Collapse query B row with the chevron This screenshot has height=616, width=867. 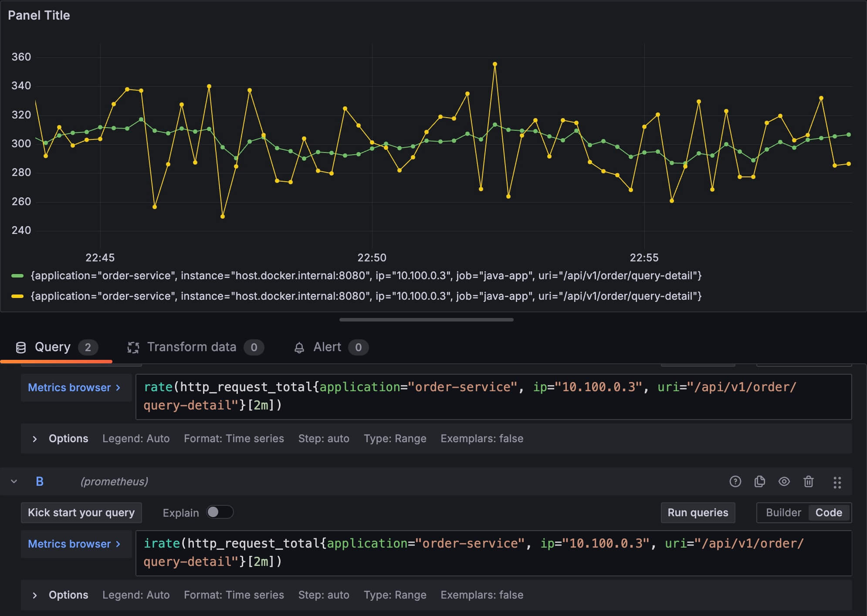[14, 481]
